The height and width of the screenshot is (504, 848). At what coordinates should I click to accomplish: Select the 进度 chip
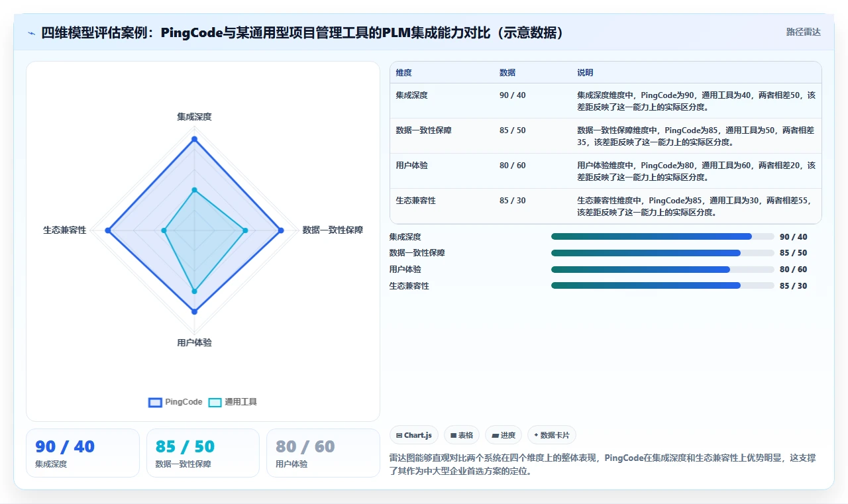coord(503,435)
